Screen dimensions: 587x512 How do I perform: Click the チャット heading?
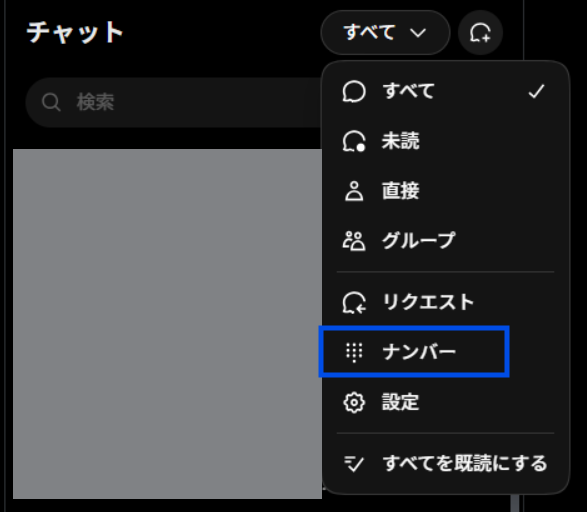(74, 33)
